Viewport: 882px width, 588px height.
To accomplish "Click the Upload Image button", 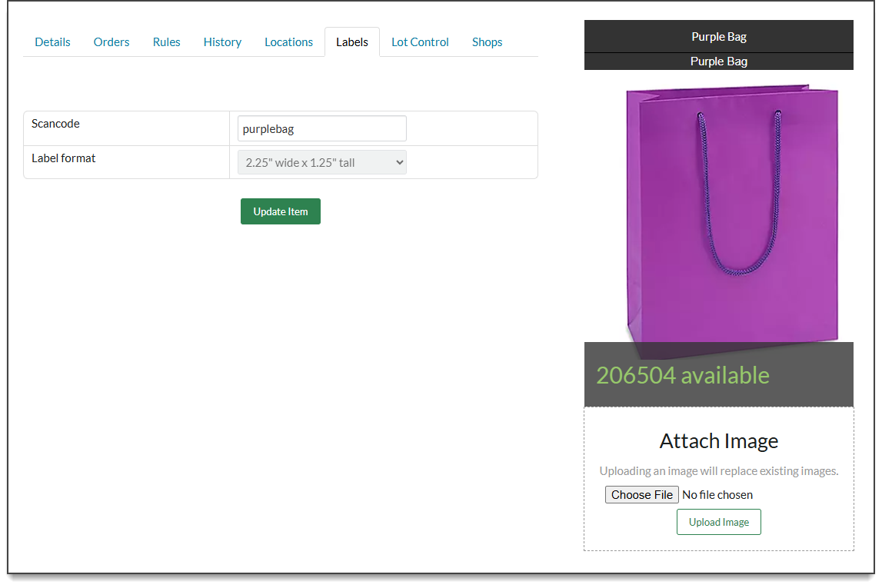I will pos(718,522).
